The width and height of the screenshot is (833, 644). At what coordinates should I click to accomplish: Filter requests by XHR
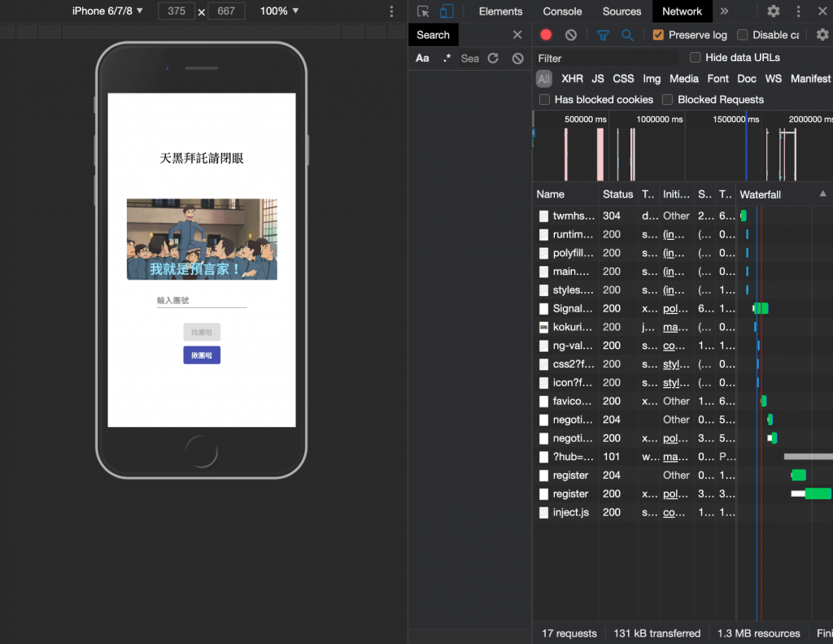click(x=572, y=79)
